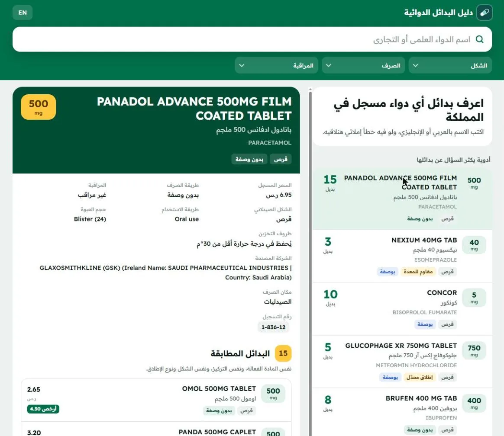Image resolution: width=504 pixels, height=436 pixels.
Task: Click the غير مراقب control status value
Action: coord(92,195)
